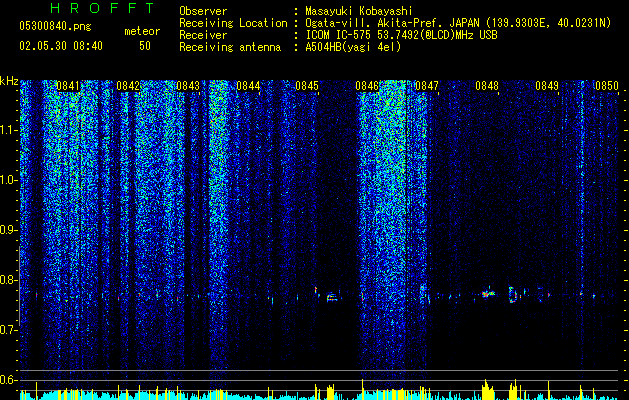629x400 pixels.
Task: Click the meteor count 50
Action: click(145, 46)
